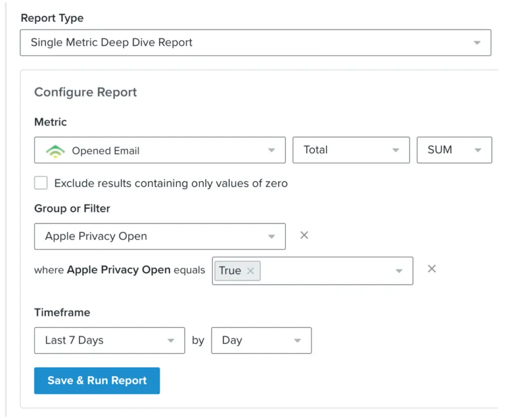Viewport: 510px width, 420px height.
Task: Expand the Opened Email metric selector
Action: coord(159,150)
